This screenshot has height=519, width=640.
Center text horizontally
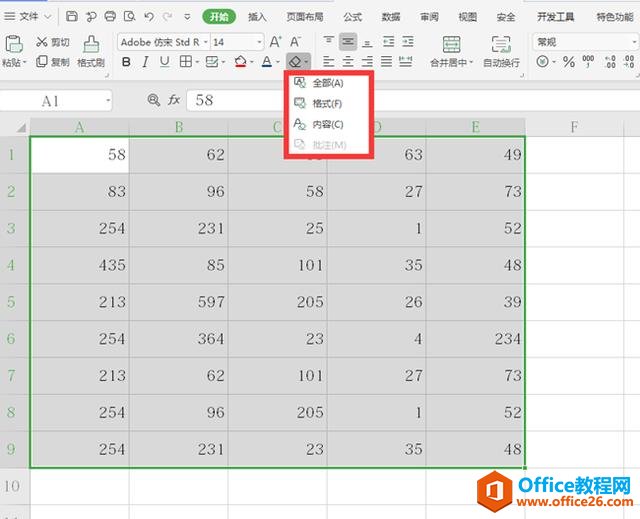point(348,62)
